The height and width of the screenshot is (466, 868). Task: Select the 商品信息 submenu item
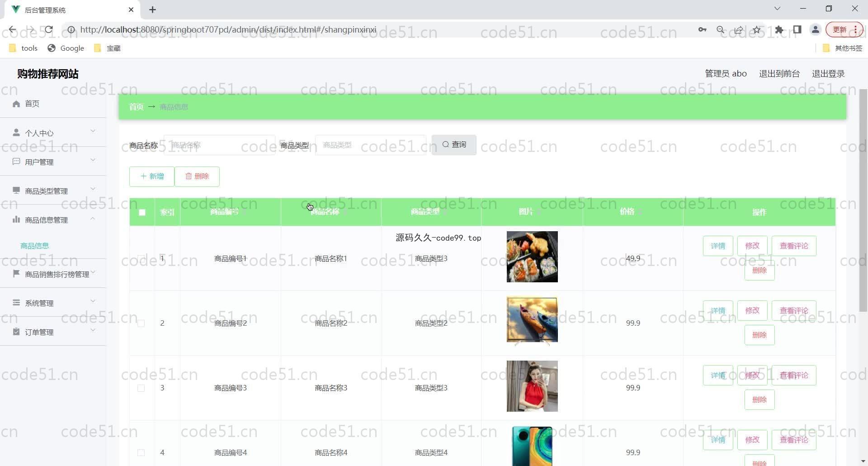tap(35, 246)
